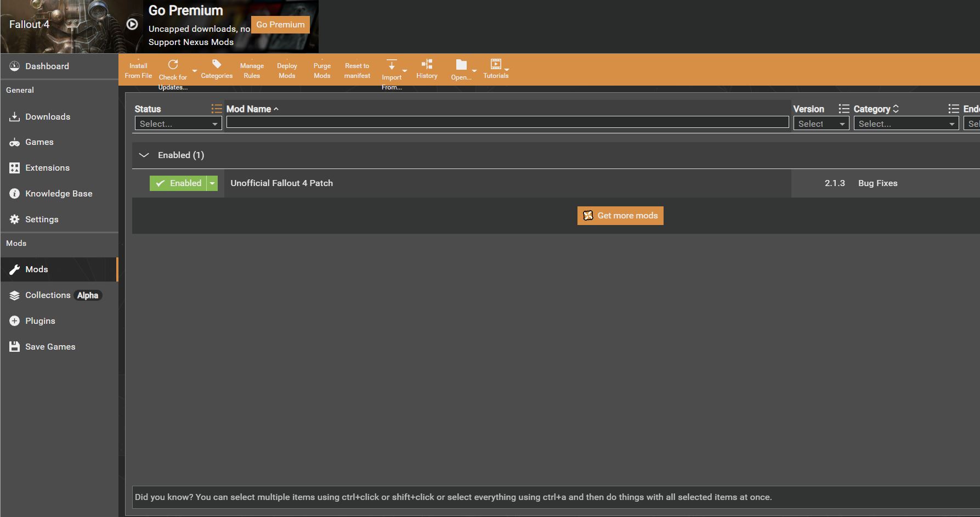Open Settings with the gear icon

coord(59,220)
